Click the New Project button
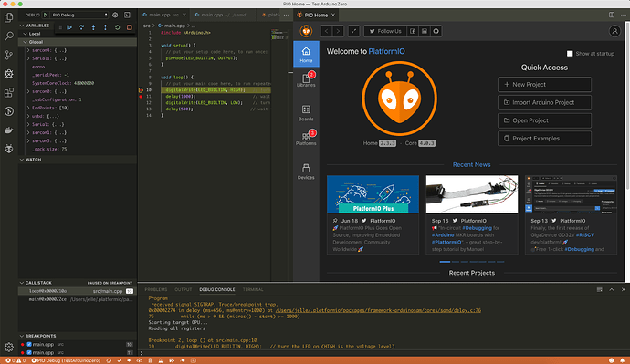This screenshot has height=364, width=630. pos(544,84)
